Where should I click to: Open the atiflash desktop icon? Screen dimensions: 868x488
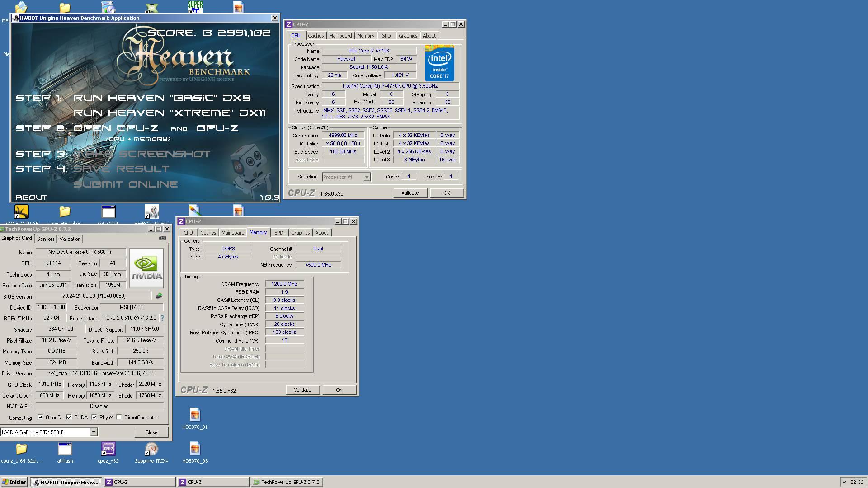pos(65,452)
